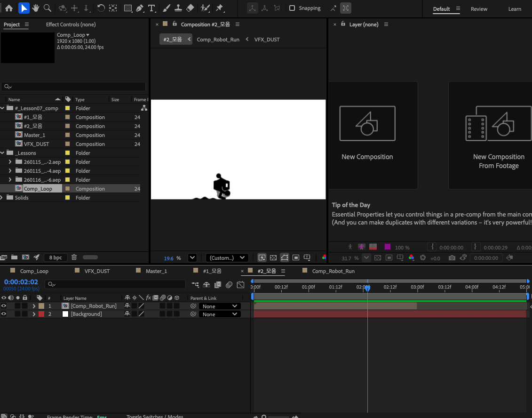Toggle frame blending enable in timeline
Screen dimensions: 532x418
point(218,285)
